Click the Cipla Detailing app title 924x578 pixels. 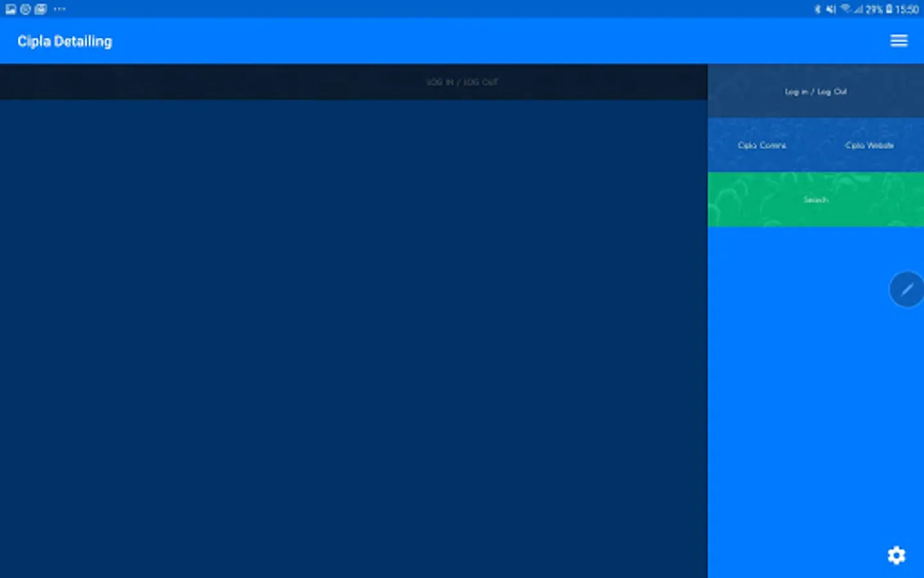point(65,41)
